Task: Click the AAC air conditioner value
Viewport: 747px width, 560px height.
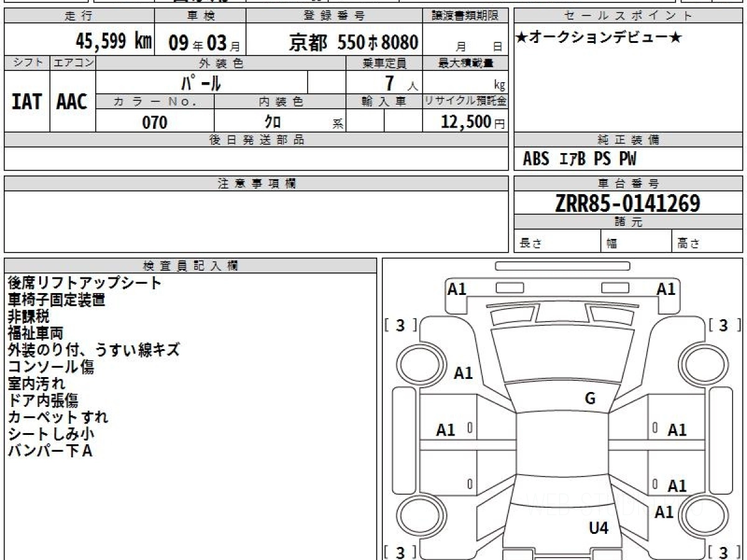Action: pos(72,101)
